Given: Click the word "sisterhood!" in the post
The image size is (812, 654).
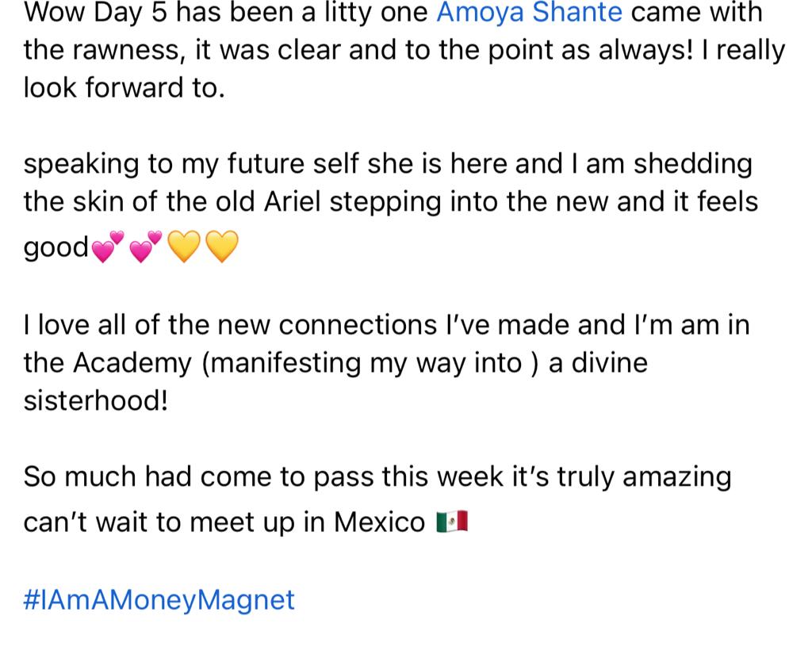Looking at the screenshot, I should 96,401.
